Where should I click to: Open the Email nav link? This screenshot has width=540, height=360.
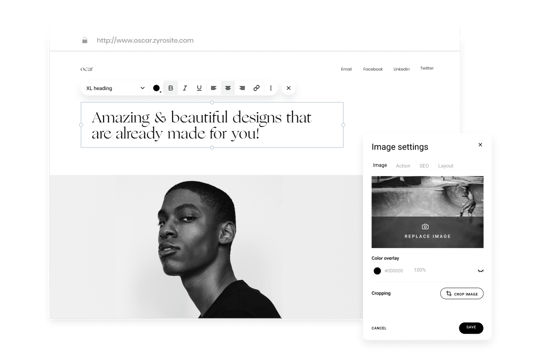point(346,69)
